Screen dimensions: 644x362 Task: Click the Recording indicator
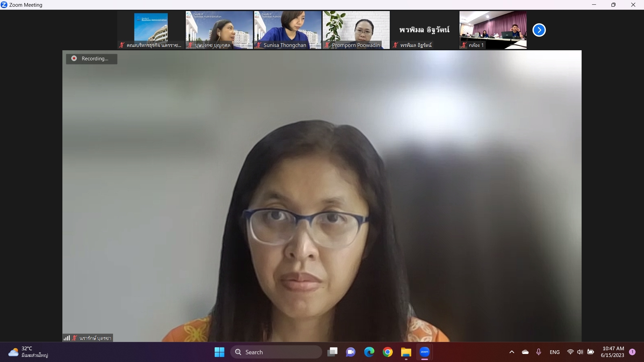92,59
